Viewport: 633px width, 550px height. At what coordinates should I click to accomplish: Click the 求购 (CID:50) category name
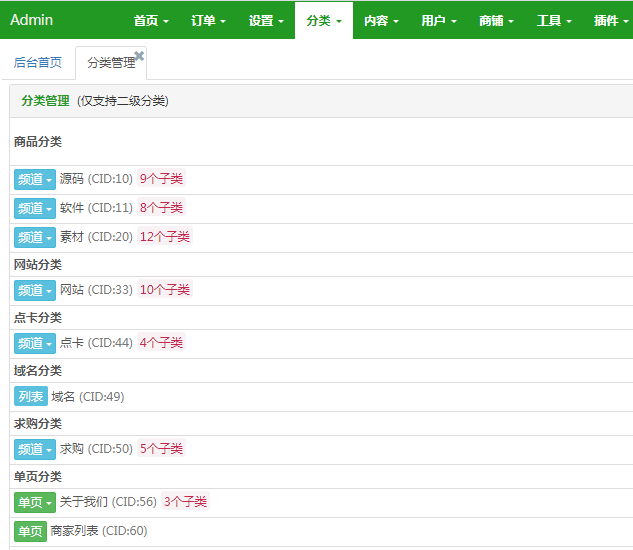coord(96,448)
